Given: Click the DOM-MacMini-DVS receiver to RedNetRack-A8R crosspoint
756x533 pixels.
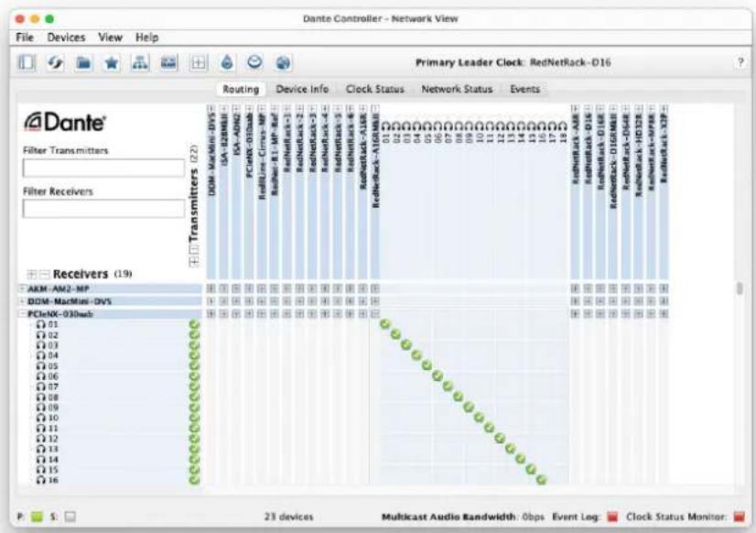Looking at the screenshot, I should 575,301.
